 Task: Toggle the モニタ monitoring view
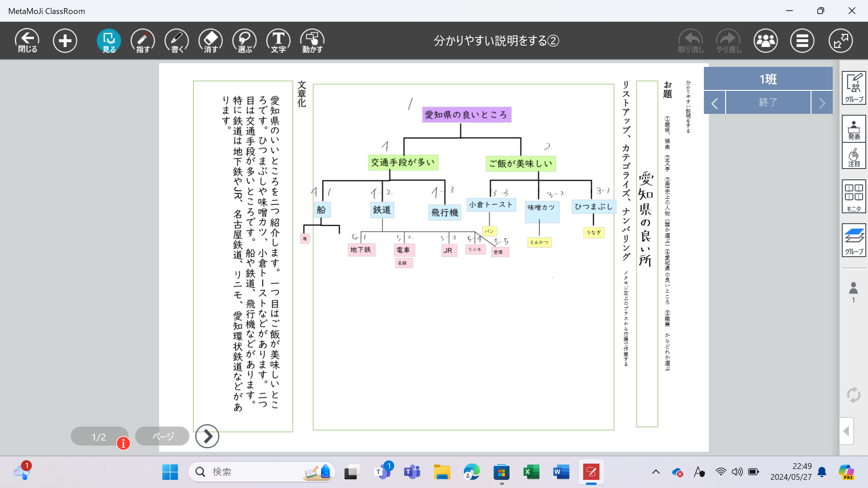pyautogui.click(x=854, y=197)
